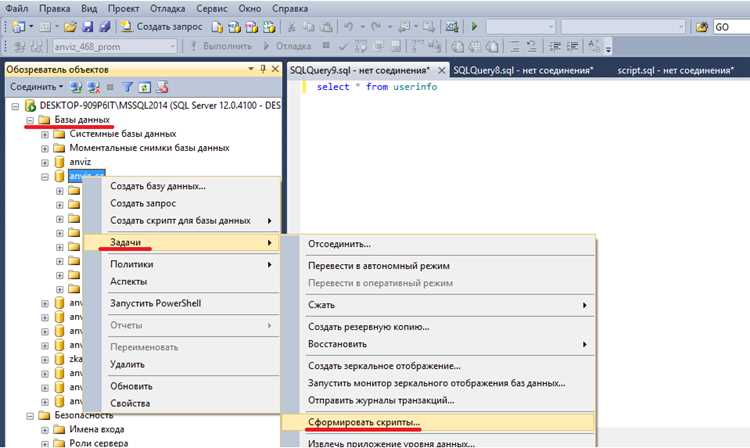Select Перевести в автономный режим
Viewport: 750px width, 448px height.
point(438,265)
